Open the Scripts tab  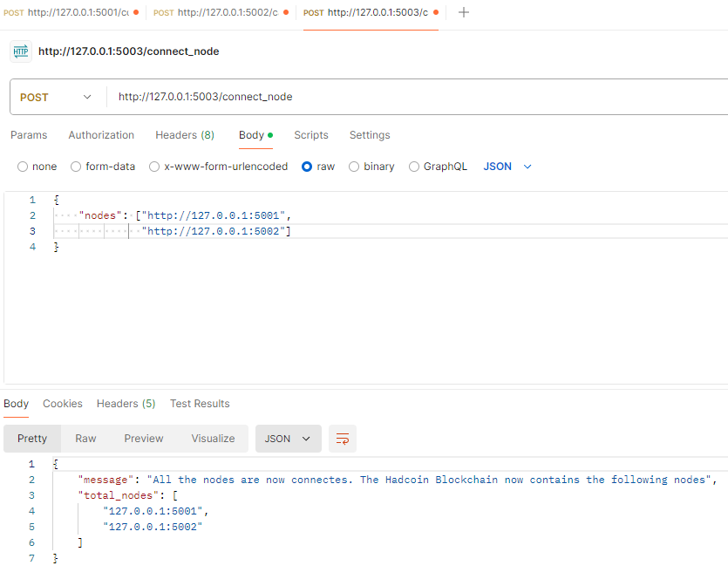coord(311,135)
